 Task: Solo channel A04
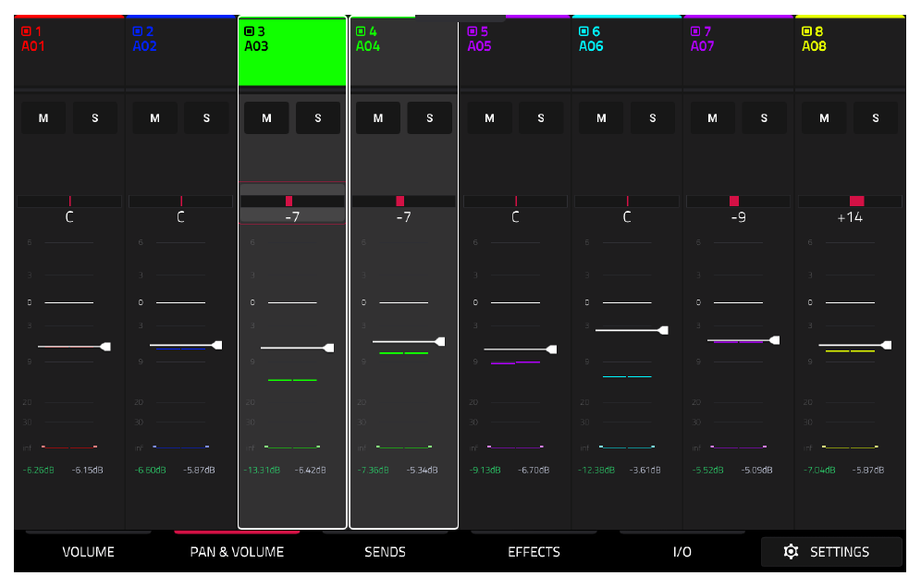tap(429, 118)
